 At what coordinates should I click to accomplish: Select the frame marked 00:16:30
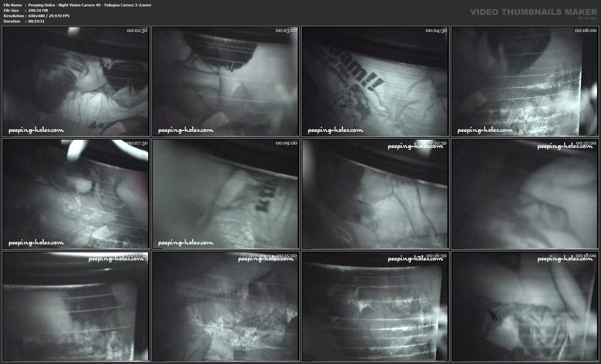[x=375, y=307]
